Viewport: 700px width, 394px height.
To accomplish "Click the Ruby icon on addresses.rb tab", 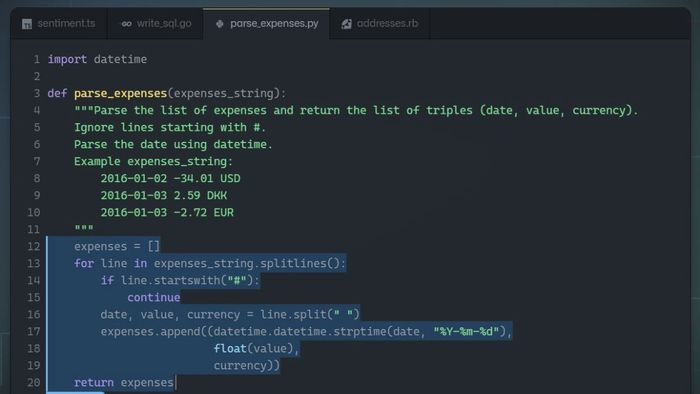I will point(346,24).
